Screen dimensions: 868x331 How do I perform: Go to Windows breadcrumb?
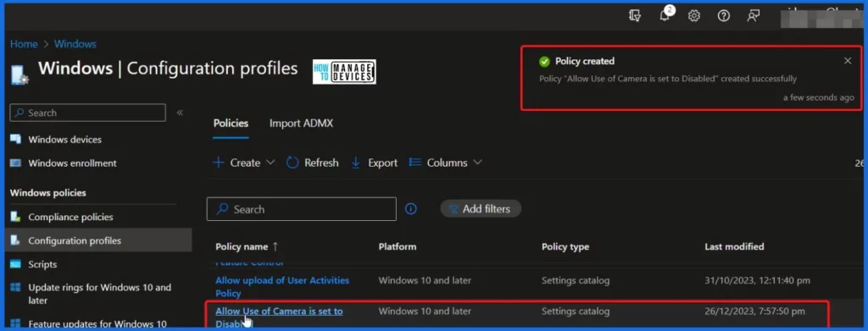75,44
